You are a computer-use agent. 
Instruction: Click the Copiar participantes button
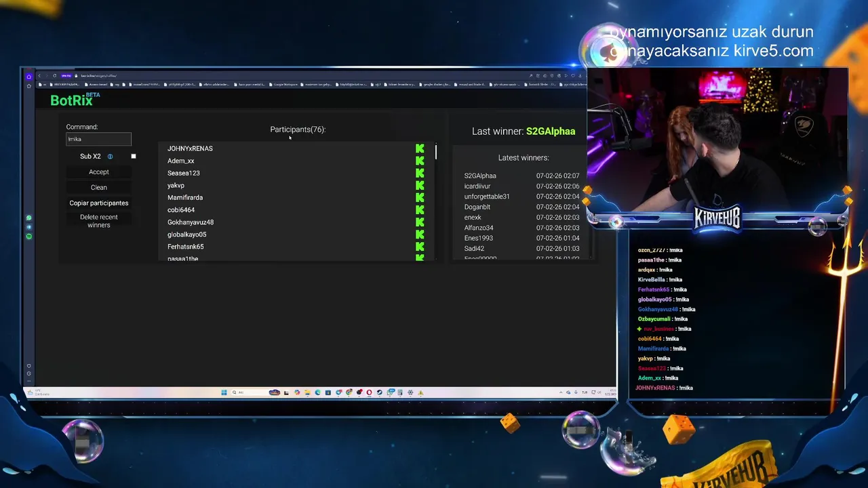tap(99, 203)
